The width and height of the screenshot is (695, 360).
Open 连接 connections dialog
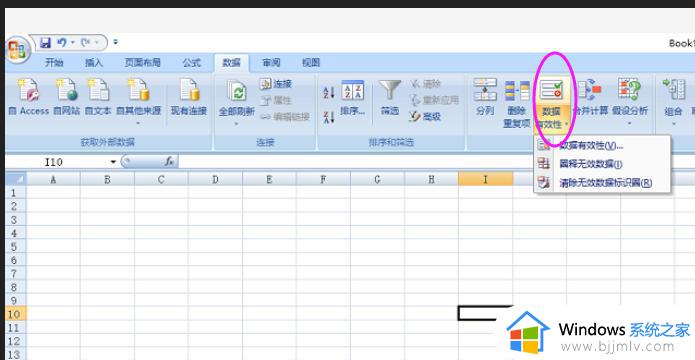(x=276, y=84)
